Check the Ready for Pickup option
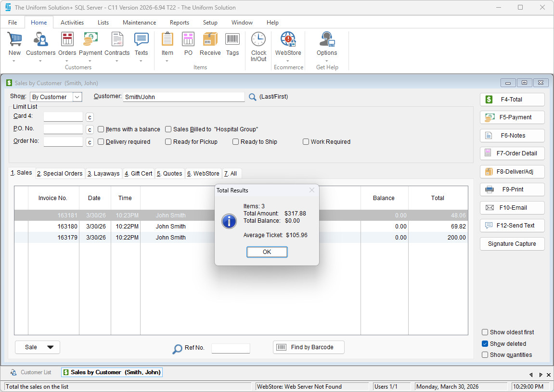Viewport: 554px width, 392px height. pyautogui.click(x=168, y=142)
